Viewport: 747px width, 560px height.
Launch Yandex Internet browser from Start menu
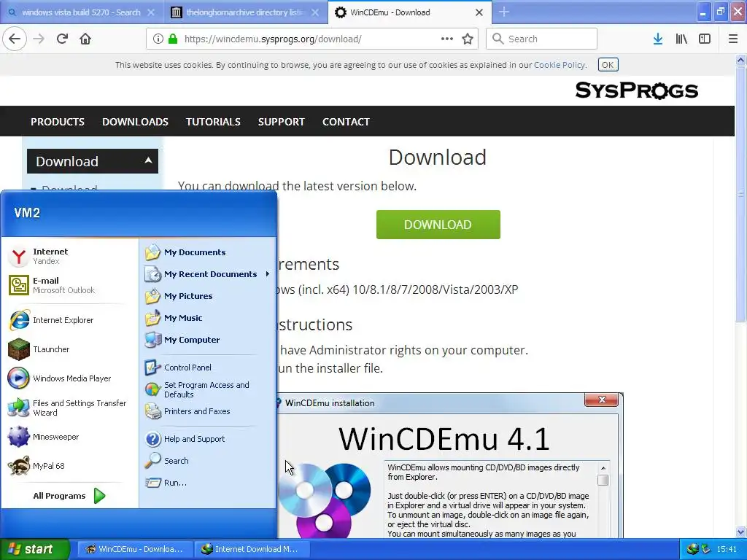click(x=69, y=256)
